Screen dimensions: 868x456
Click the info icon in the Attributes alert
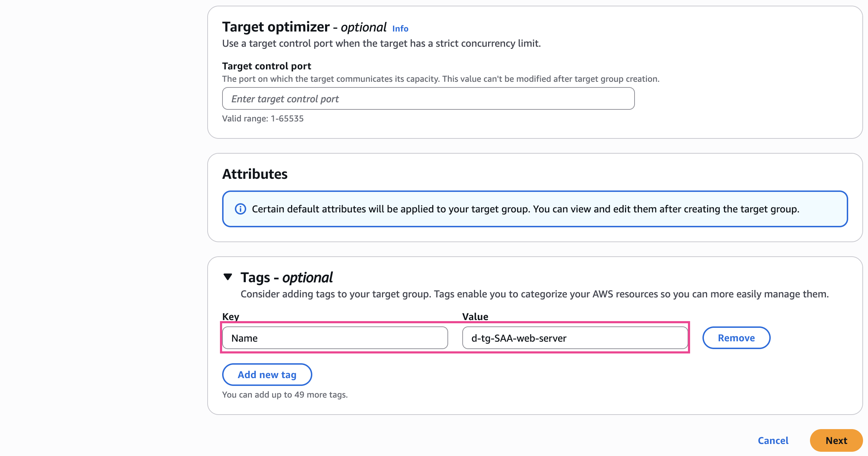pos(241,209)
